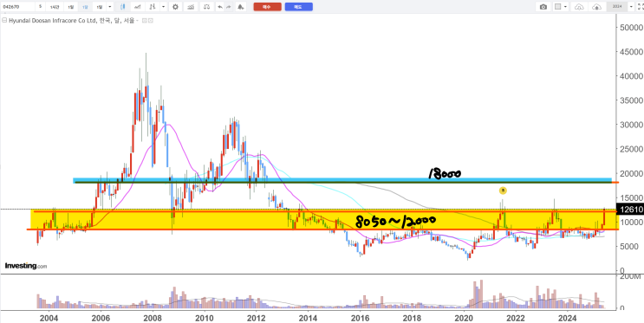Click the square chart layout icon
Screen dimensions: 644x323
coord(557,7)
